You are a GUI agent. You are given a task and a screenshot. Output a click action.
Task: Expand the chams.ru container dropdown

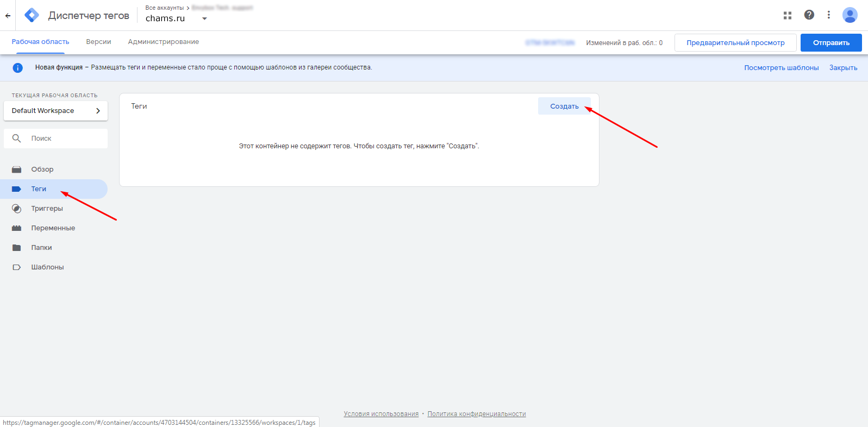click(x=204, y=18)
